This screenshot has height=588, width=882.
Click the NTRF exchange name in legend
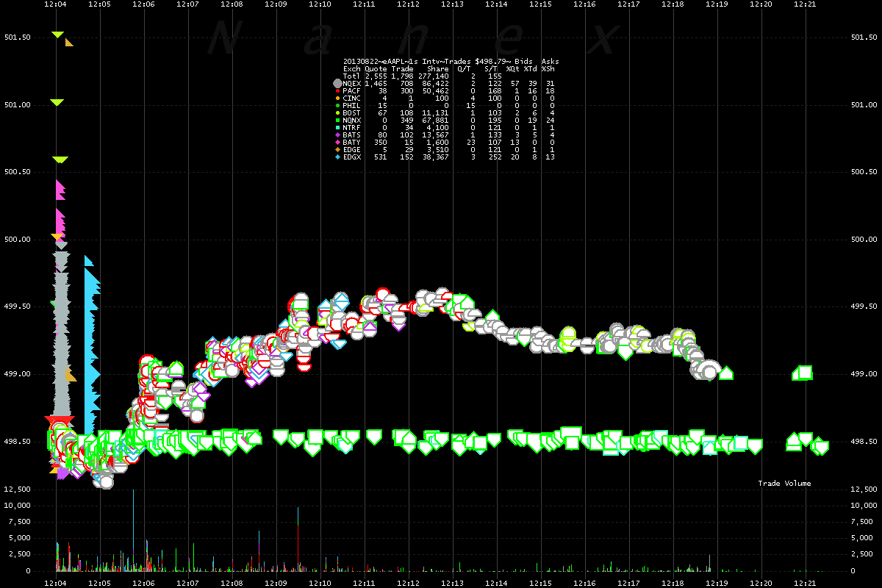[352, 127]
